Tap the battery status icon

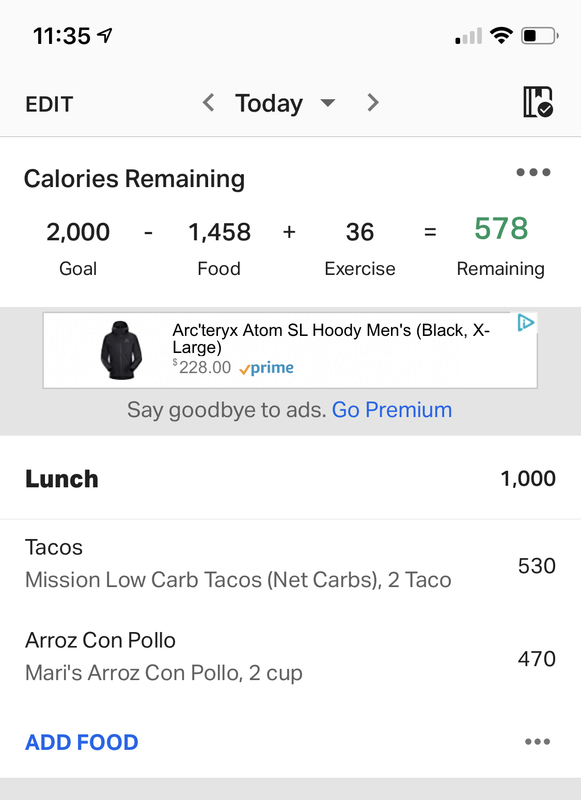coord(540,36)
